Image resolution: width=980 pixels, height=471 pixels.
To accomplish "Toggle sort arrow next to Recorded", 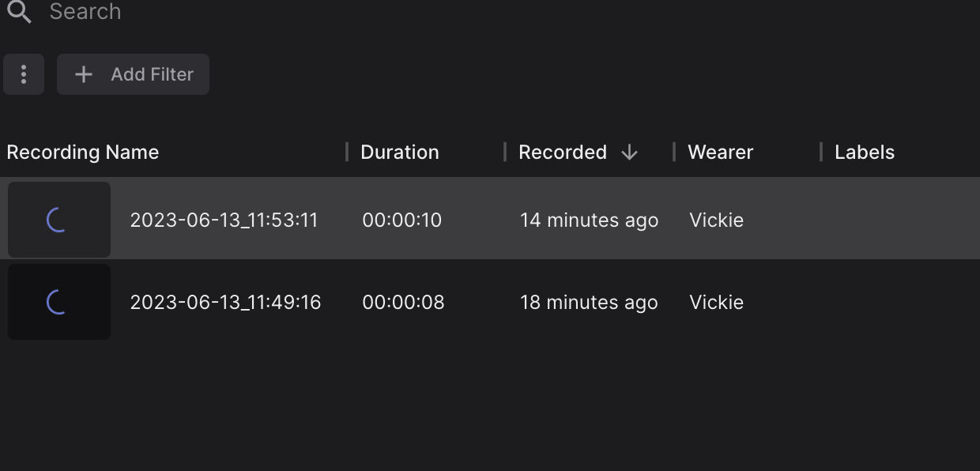I will pyautogui.click(x=629, y=153).
